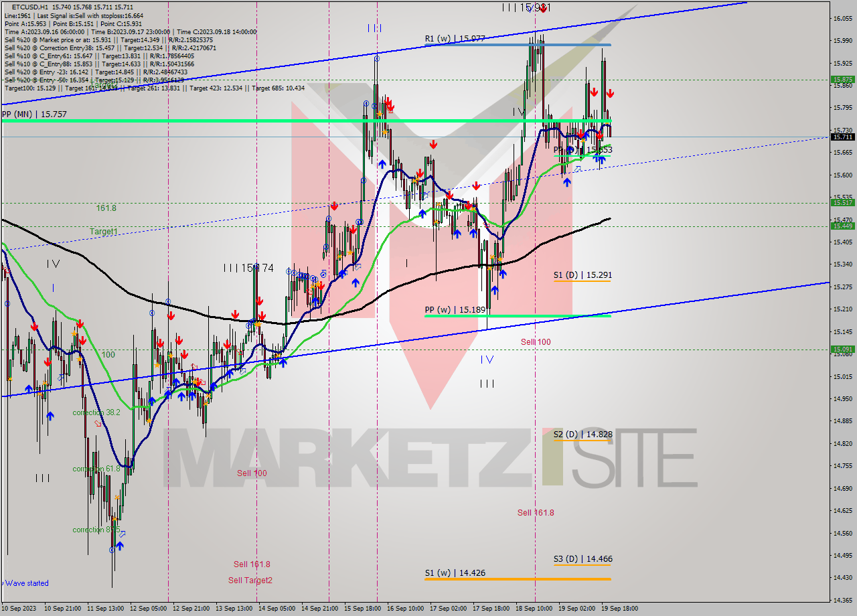Click the '14 Sep 21:00' time label

pos(319,609)
